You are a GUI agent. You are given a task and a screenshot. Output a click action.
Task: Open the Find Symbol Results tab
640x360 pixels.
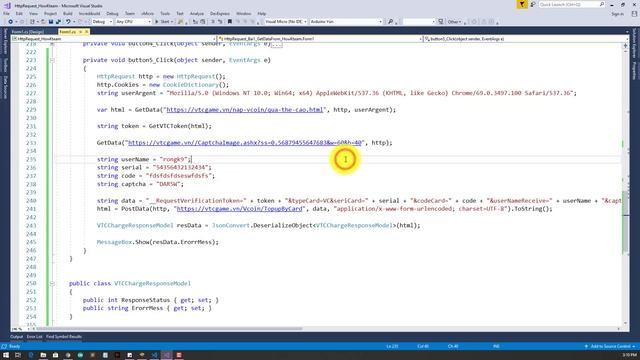pos(64,337)
